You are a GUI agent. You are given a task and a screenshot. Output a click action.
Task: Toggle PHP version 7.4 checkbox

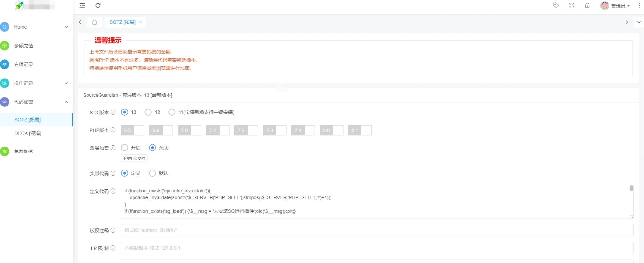(303, 130)
